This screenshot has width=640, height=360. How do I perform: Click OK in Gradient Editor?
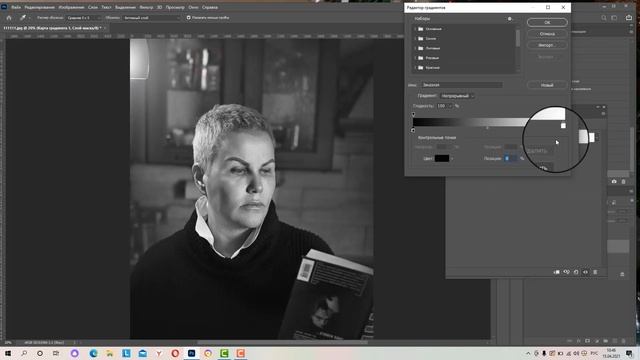coord(547,22)
